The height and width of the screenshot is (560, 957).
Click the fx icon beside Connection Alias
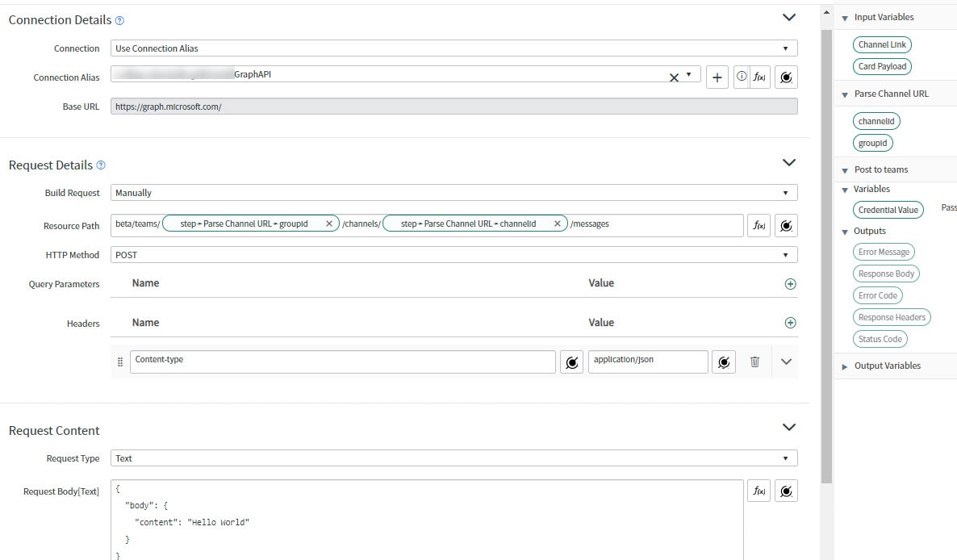[758, 77]
